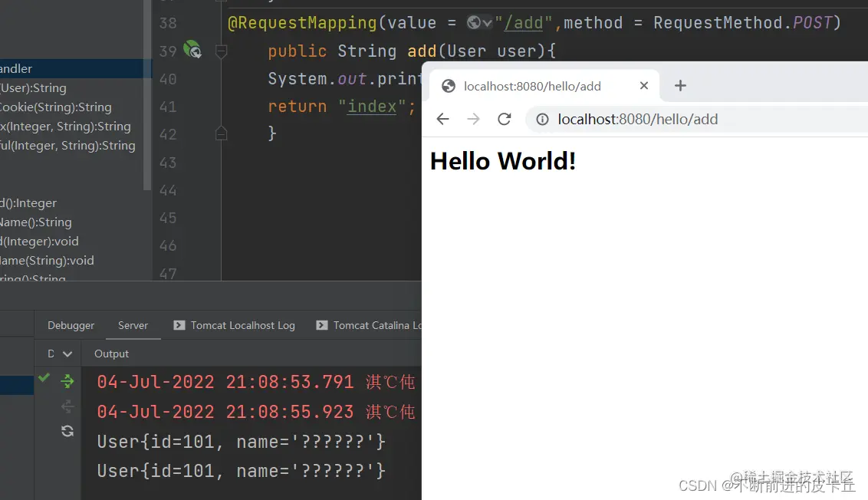Close the localhost:8080/hello/add browser tab
Viewport: 868px width, 500px height.
coord(644,85)
